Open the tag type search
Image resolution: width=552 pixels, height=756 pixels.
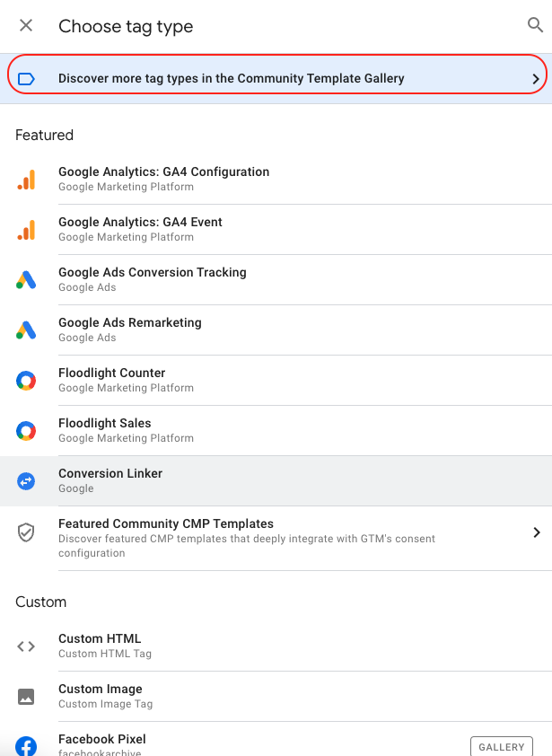535,24
